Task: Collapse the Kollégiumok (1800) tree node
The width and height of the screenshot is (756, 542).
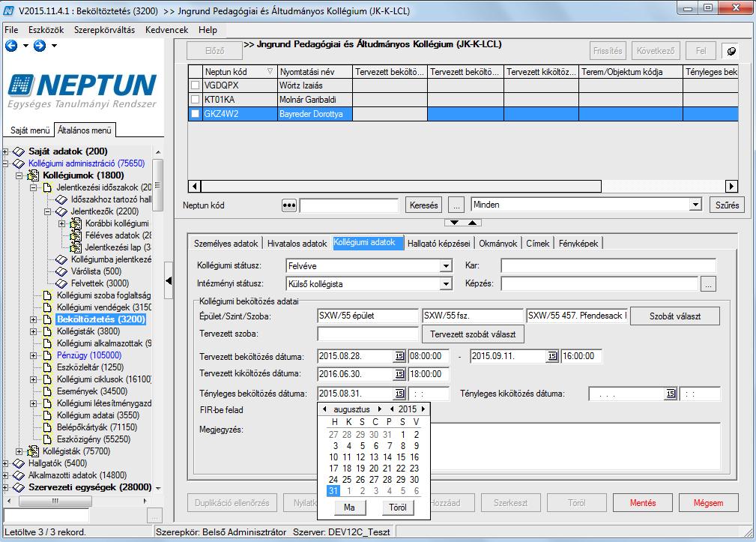Action: tap(19, 175)
